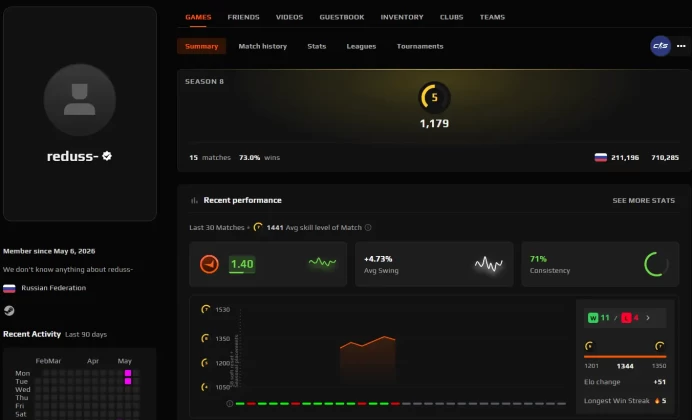692x420 pixels.
Task: Click the level icon above 1350 in Elo range
Action: pyautogui.click(x=660, y=346)
